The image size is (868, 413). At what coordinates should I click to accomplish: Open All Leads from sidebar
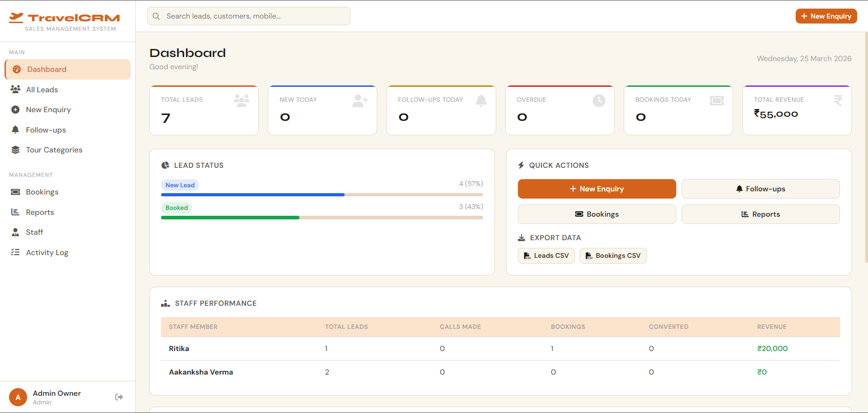[68, 90]
